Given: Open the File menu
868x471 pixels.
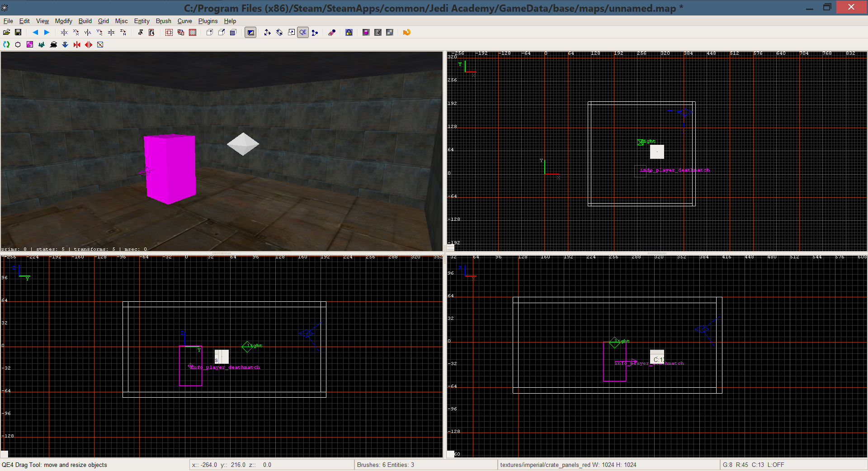Looking at the screenshot, I should click(8, 21).
